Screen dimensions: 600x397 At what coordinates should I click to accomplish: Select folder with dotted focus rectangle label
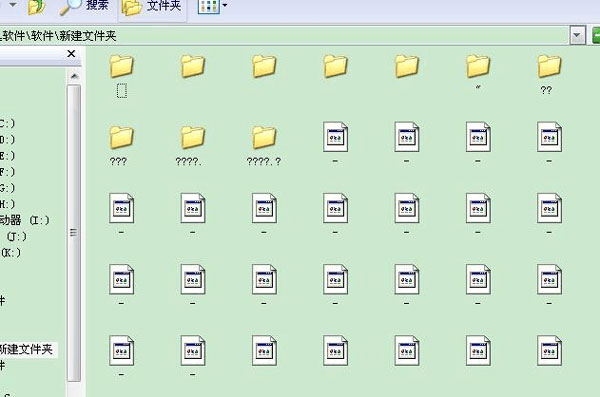click(121, 75)
